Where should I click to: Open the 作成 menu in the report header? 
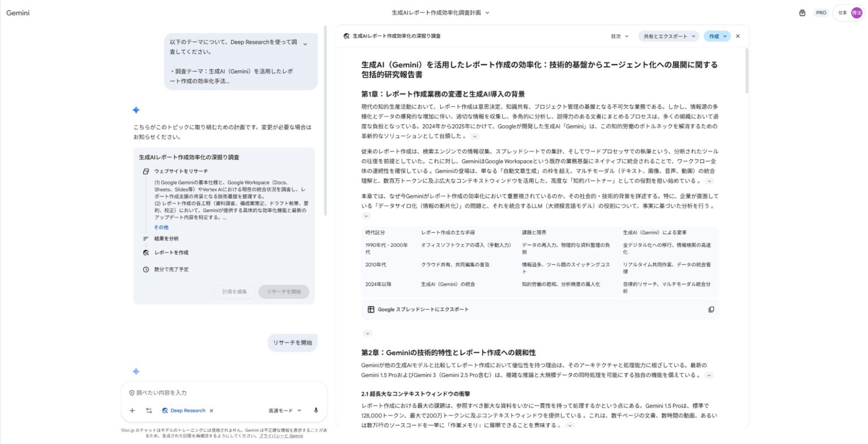coord(717,36)
